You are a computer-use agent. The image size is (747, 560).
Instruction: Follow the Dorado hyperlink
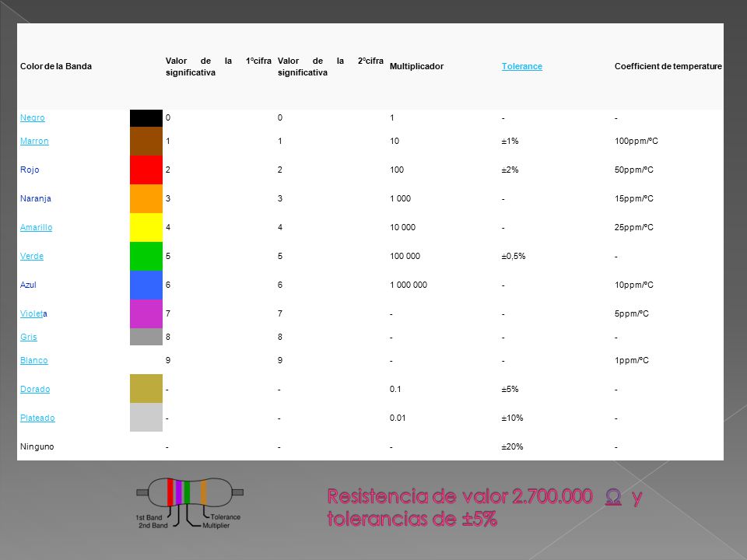[35, 389]
